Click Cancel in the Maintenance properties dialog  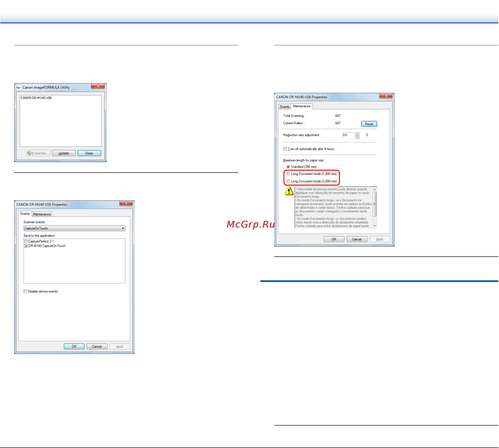pyautogui.click(x=357, y=239)
